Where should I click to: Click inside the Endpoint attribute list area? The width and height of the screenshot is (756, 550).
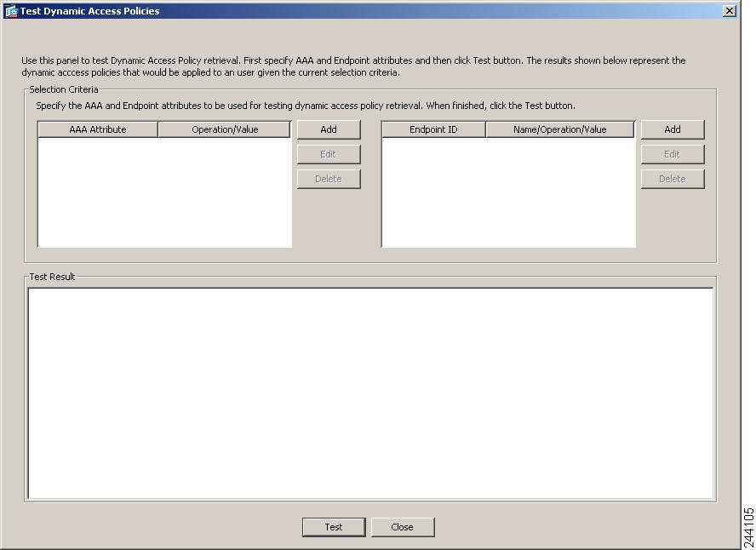coord(508,192)
